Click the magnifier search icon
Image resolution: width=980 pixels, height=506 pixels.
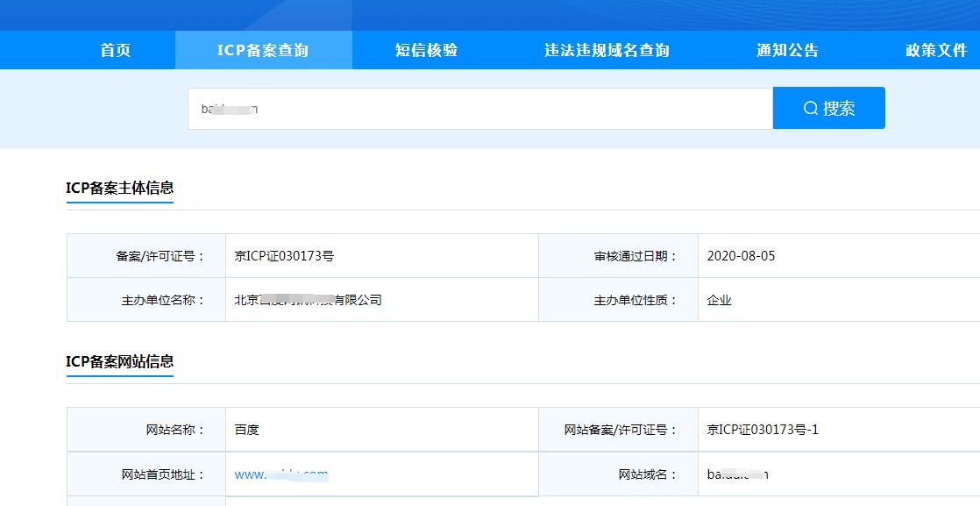[809, 108]
